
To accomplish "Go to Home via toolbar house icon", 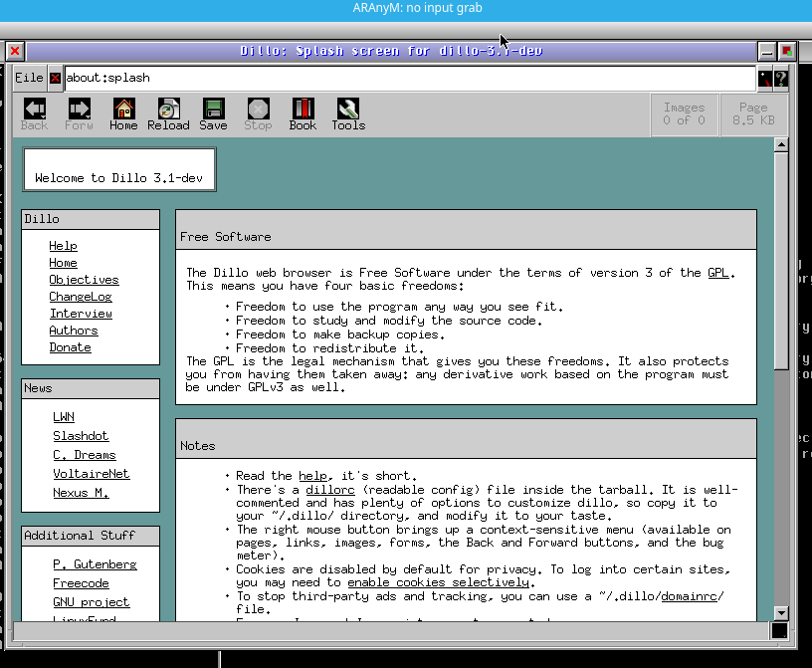I will 123,114.
